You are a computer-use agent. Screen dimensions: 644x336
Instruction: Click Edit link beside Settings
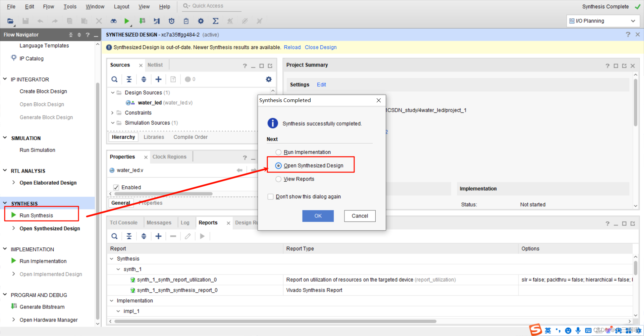click(x=321, y=85)
